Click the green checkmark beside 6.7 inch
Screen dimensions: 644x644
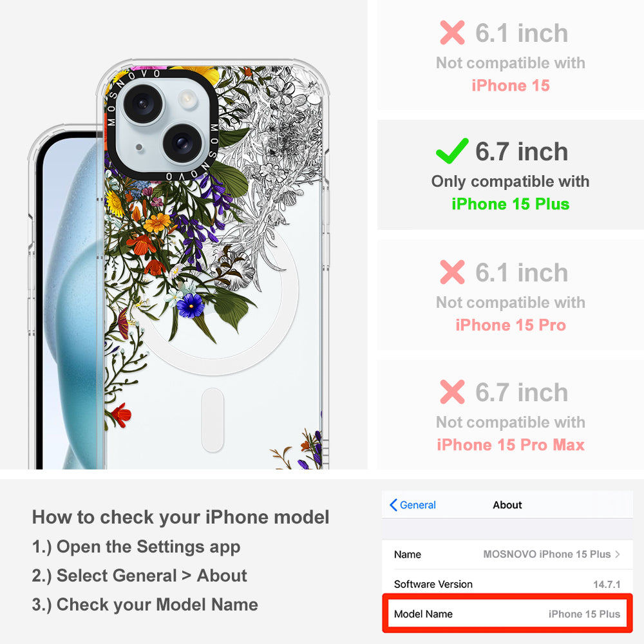point(452,151)
